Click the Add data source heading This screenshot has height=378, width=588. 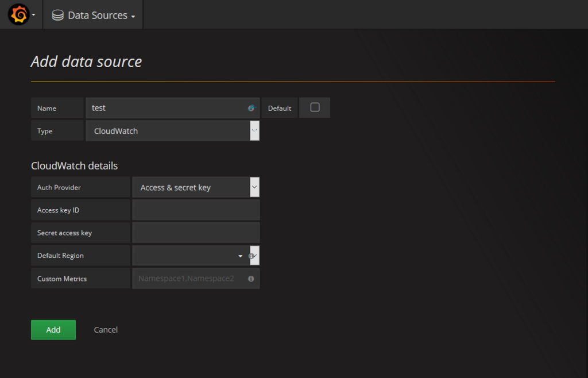click(86, 61)
